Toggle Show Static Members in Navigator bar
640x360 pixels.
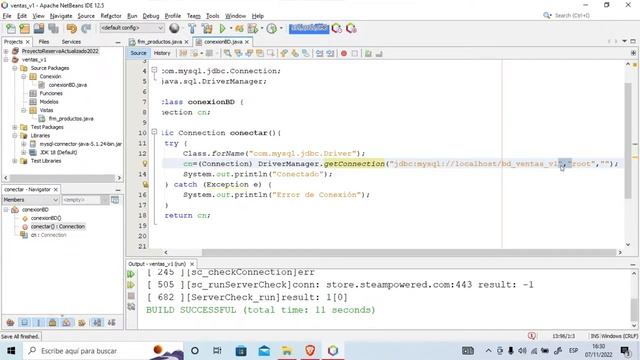pos(39,323)
